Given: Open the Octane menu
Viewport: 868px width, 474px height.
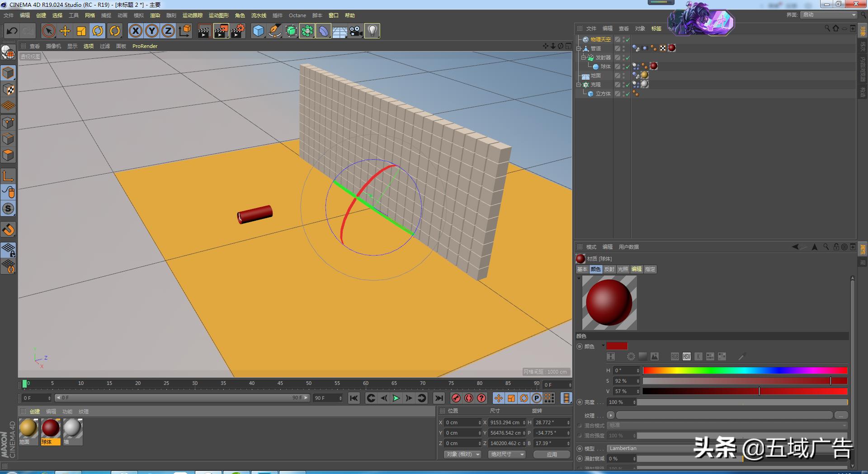Looking at the screenshot, I should [297, 15].
